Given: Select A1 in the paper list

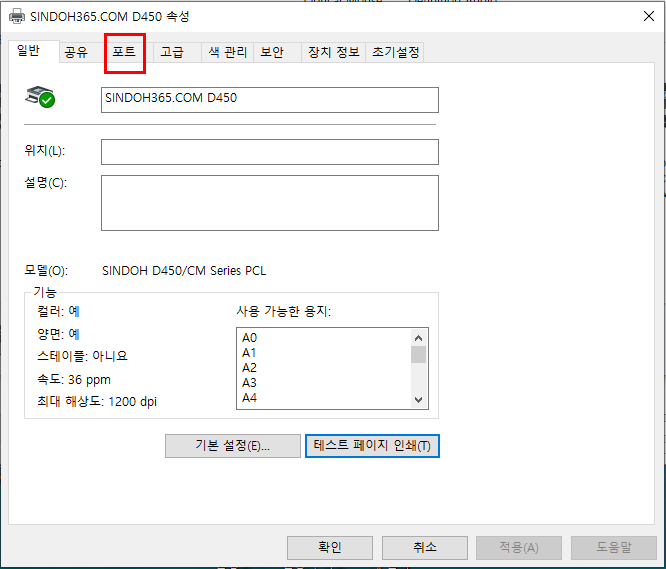Looking at the screenshot, I should click(249, 353).
